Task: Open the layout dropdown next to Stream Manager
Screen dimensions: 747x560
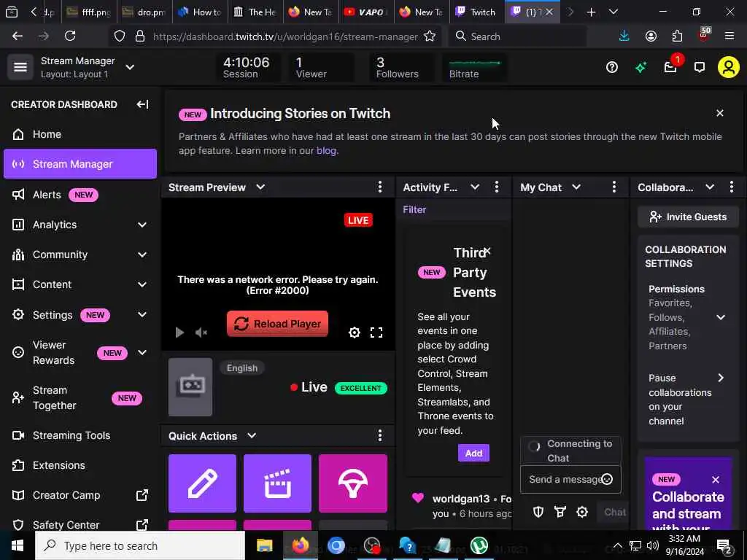Action: [x=130, y=67]
